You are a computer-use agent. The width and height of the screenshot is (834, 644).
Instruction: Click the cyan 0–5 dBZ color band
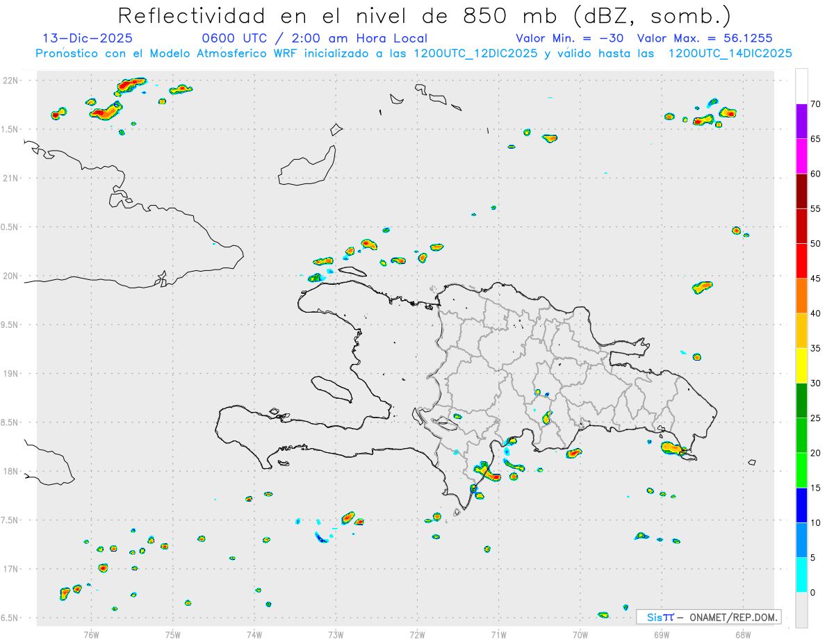coord(801,575)
